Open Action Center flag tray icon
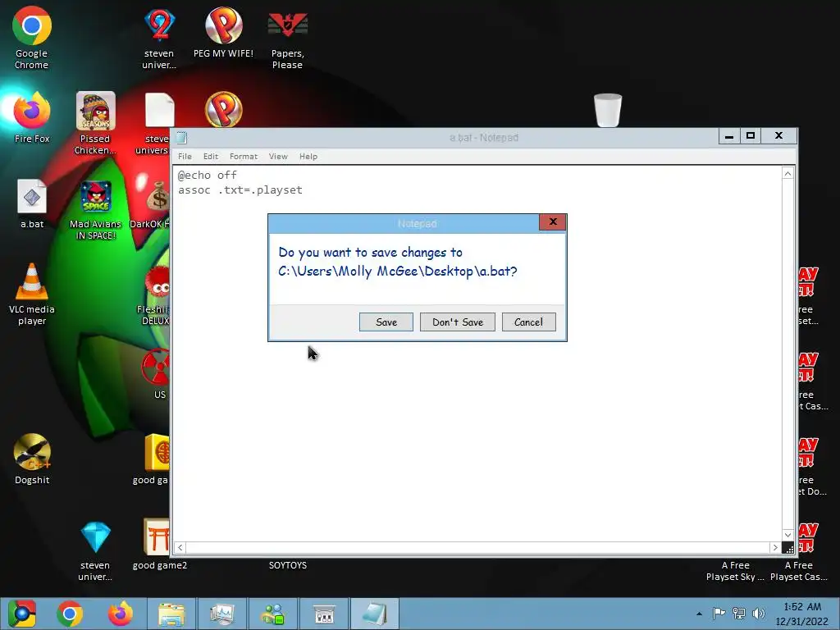The width and height of the screenshot is (840, 630). coord(719,614)
